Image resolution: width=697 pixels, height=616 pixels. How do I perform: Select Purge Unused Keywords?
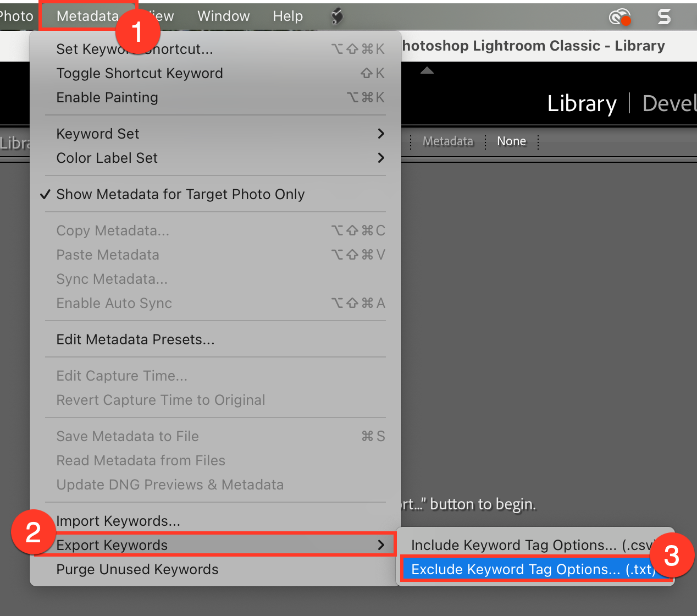coord(137,569)
